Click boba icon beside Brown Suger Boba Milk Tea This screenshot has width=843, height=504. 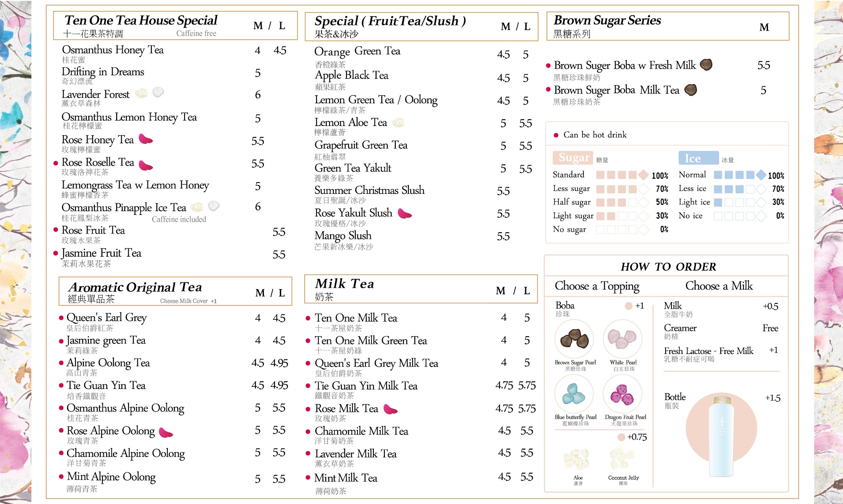pyautogui.click(x=690, y=90)
